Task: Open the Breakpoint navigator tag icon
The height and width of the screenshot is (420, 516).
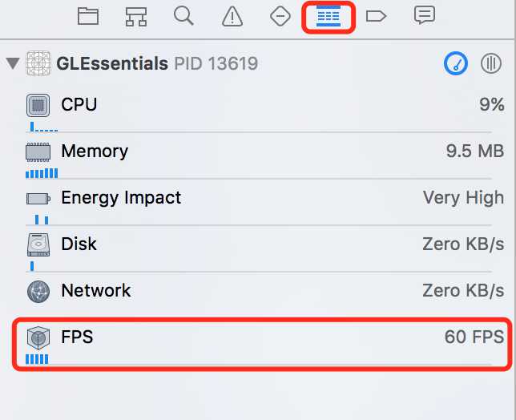Action: point(376,16)
